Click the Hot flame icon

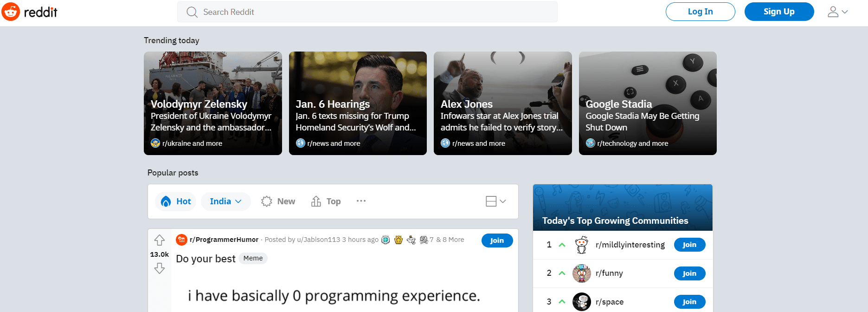coord(166,201)
